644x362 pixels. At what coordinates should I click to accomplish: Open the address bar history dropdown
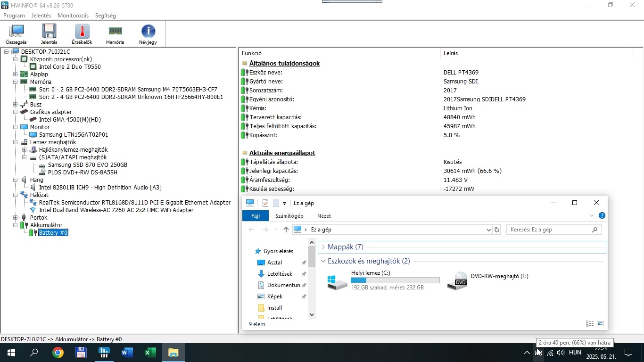pos(488,230)
